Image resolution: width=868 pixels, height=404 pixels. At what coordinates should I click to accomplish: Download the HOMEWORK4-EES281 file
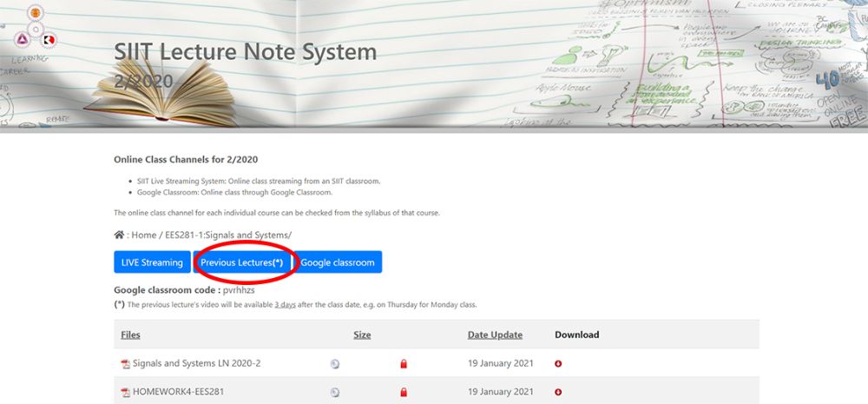[558, 393]
